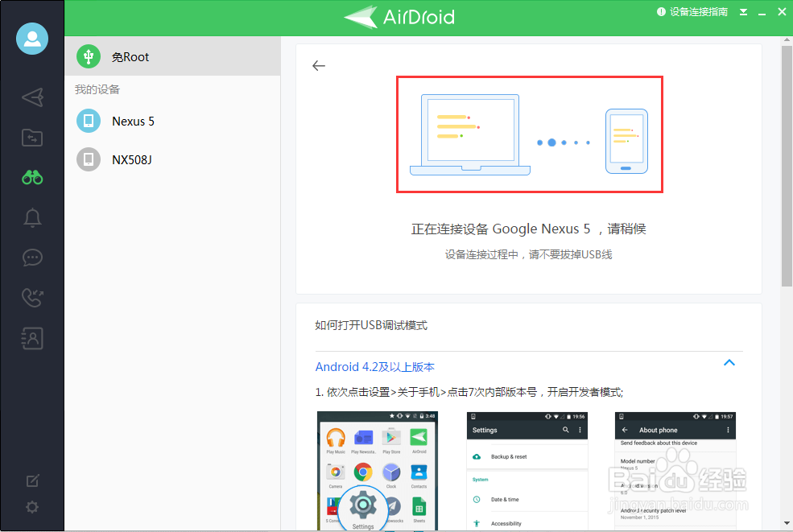This screenshot has height=532, width=793.
Task: Click the Android 4.2及以上版本 heading
Action: [374, 367]
